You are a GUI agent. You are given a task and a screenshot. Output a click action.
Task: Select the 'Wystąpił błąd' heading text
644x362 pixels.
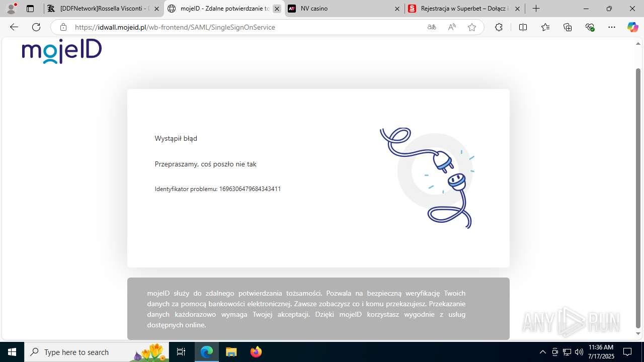[176, 138]
